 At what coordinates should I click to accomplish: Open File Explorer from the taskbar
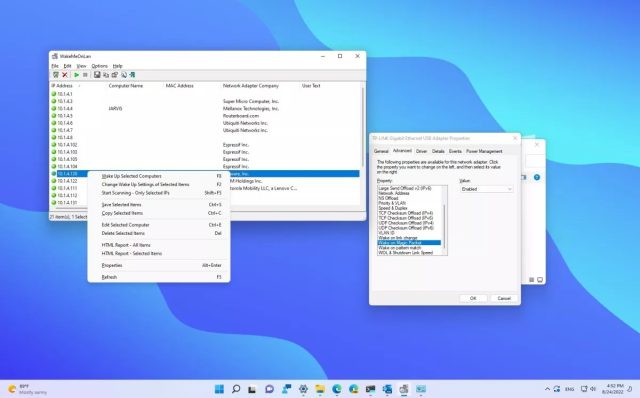[x=320, y=389]
